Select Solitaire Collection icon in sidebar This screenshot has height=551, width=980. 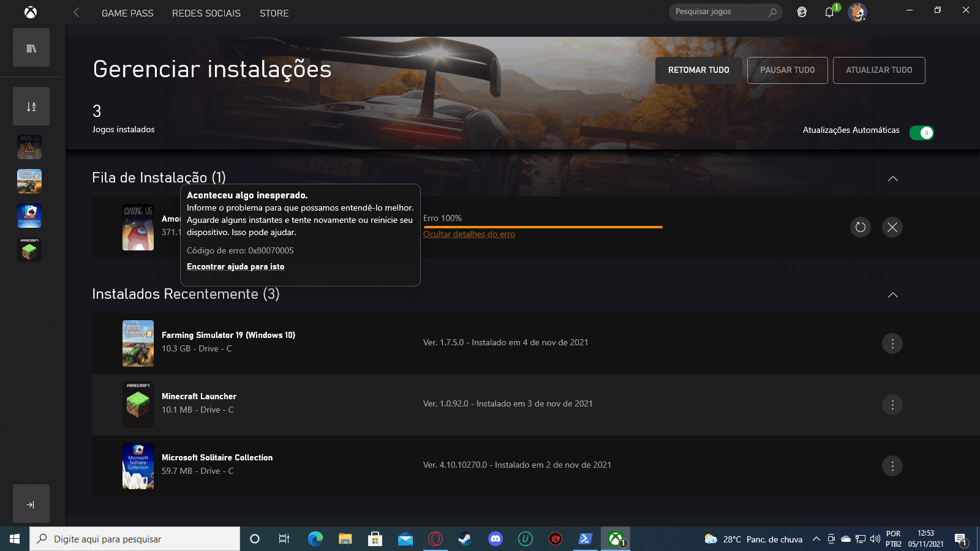[29, 216]
